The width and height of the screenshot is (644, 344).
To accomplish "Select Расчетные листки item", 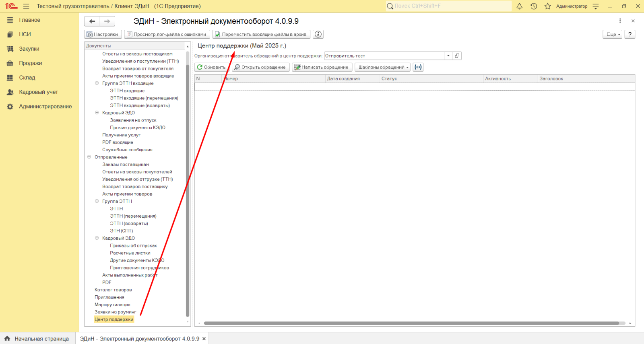I will (130, 253).
